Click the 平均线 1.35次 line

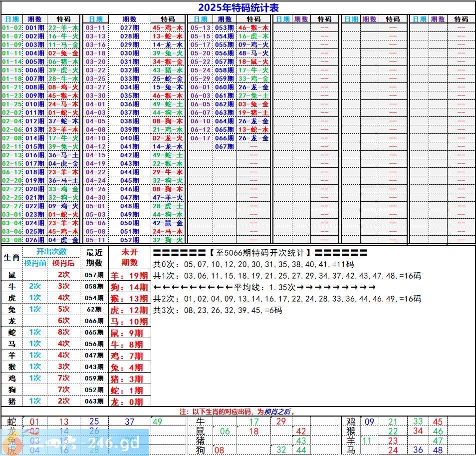[x=264, y=287]
